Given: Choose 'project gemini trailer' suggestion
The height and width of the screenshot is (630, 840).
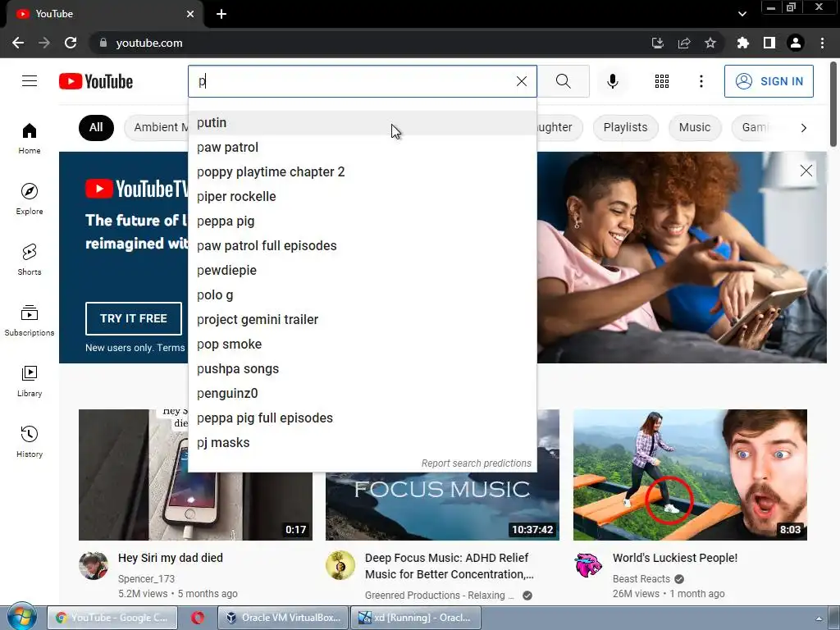Looking at the screenshot, I should [x=362, y=320].
